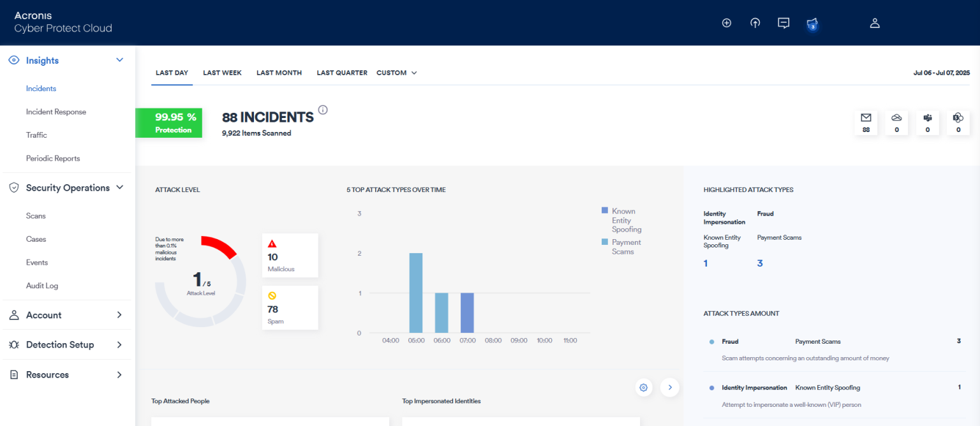Click the incidents info tooltip icon
980x426 pixels.
(323, 110)
